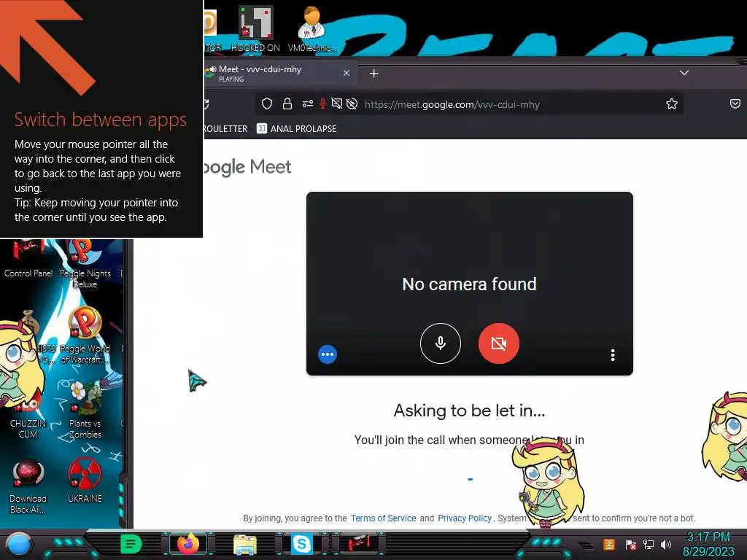
Task: Open the Privacy Policy link
Action: 465,518
